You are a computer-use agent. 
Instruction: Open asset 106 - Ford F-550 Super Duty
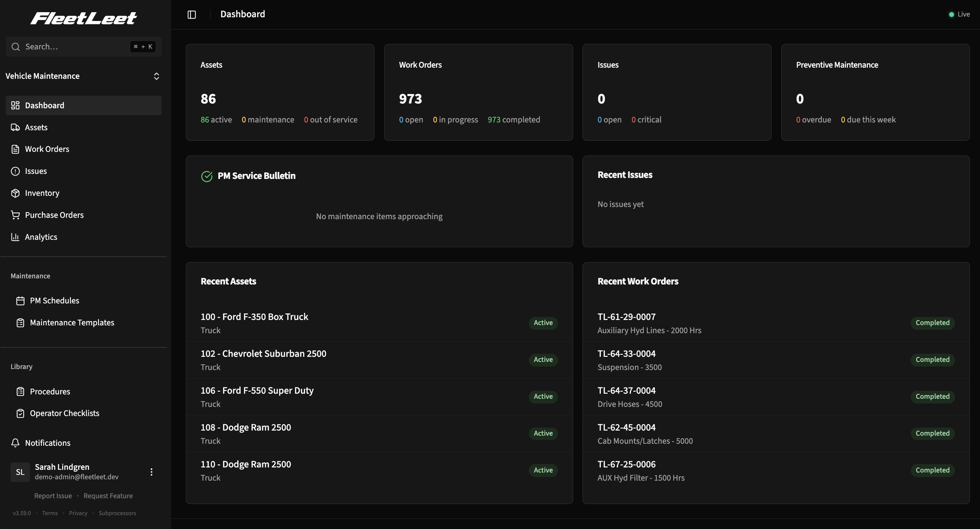[x=379, y=397]
